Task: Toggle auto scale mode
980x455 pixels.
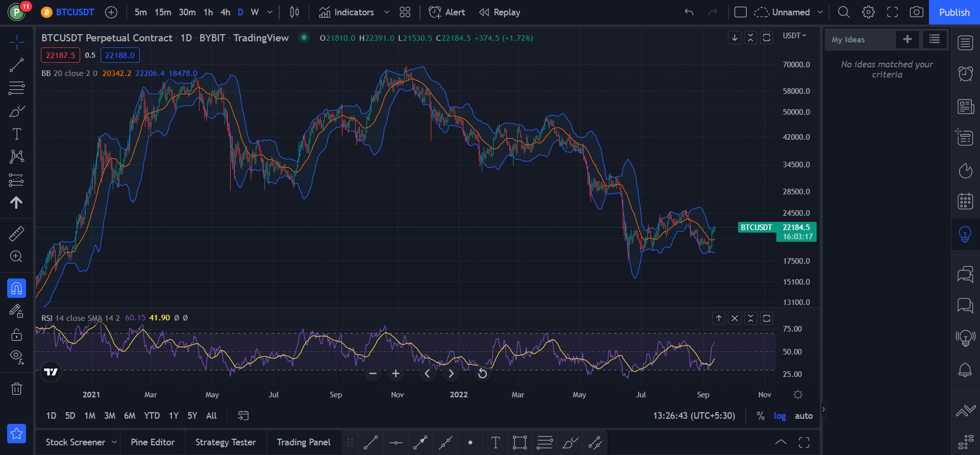Action: click(x=804, y=416)
